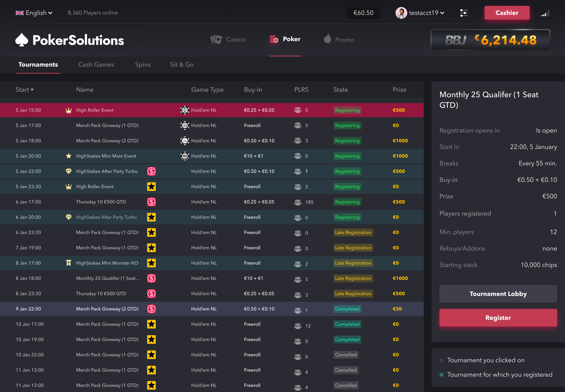This screenshot has width=565, height=392.
Task: Click the dollar badge on 6 Jan Thursday 10 €500 GTD
Action: tap(151, 202)
